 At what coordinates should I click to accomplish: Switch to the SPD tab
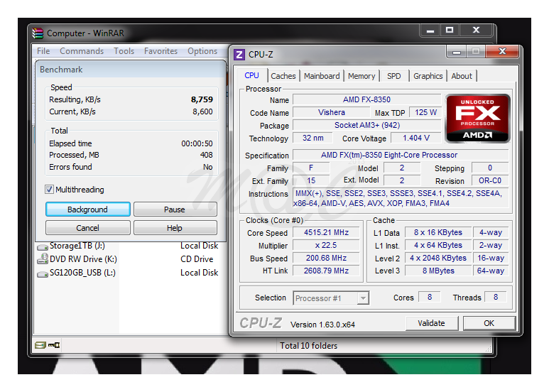click(x=394, y=76)
